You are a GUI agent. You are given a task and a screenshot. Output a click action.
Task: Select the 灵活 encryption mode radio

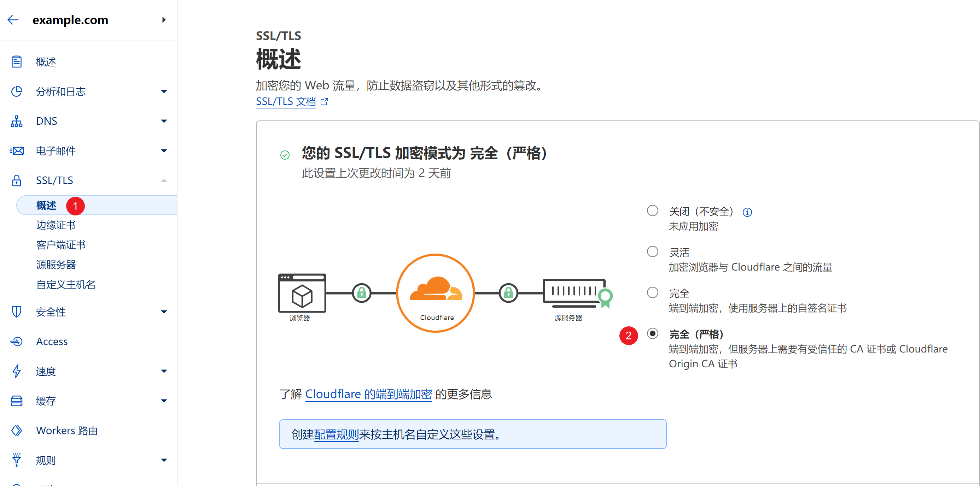coord(652,251)
